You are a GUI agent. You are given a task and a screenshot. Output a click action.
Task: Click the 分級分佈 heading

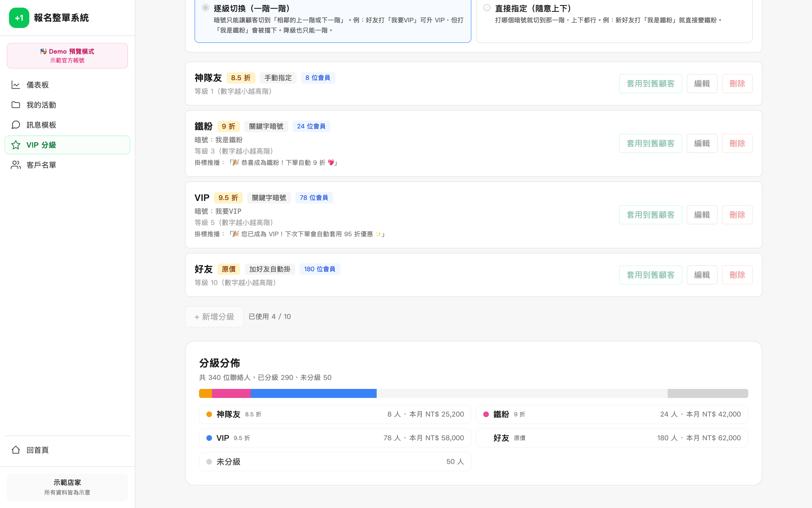point(219,363)
